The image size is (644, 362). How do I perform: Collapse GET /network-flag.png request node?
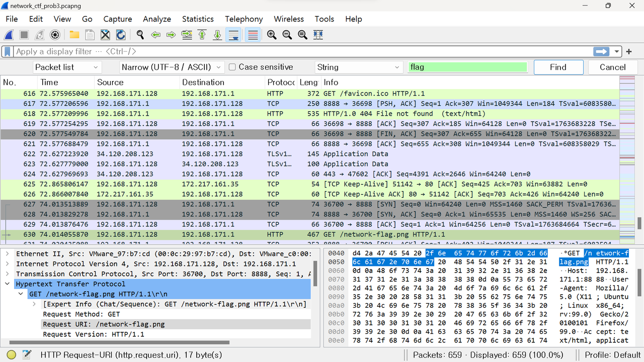(x=21, y=294)
